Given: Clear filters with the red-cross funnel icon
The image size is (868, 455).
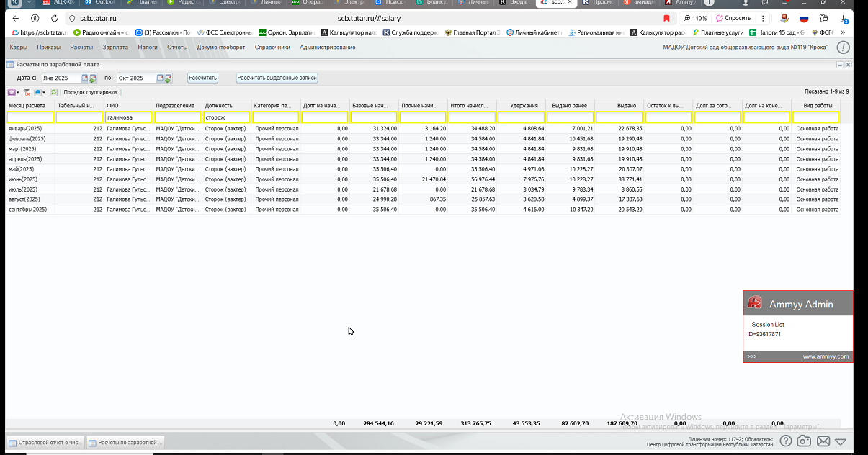Looking at the screenshot, I should click(x=27, y=92).
